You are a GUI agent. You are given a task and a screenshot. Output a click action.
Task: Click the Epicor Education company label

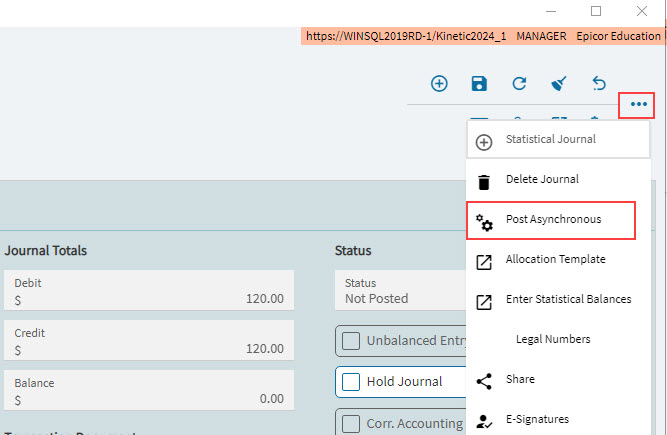(619, 36)
